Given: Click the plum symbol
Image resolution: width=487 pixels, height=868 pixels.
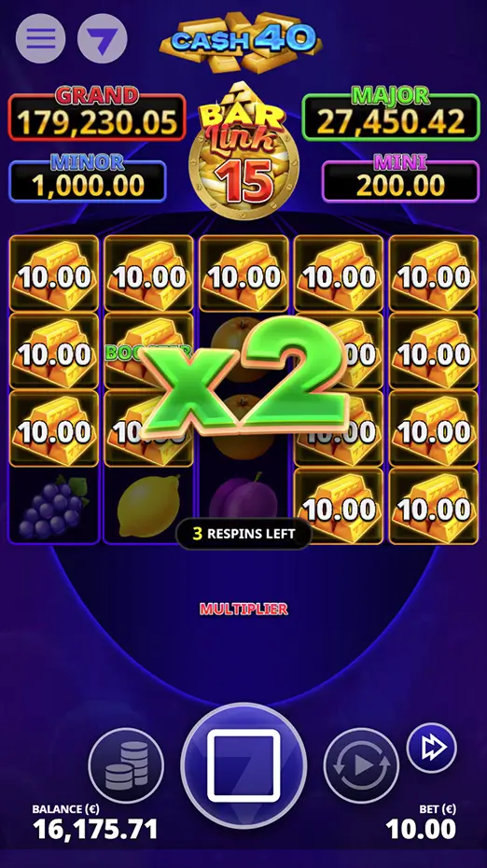Looking at the screenshot, I should coord(243,498).
